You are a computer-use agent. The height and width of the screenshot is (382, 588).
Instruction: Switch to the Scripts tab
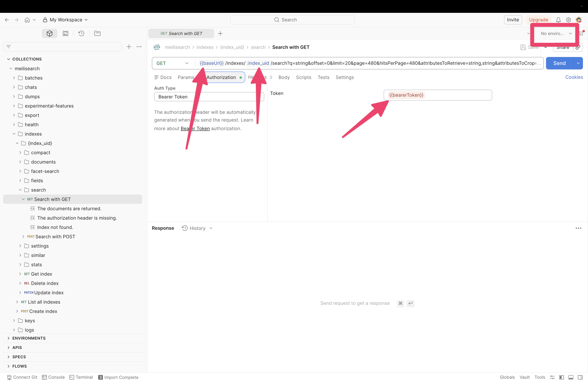tap(303, 77)
